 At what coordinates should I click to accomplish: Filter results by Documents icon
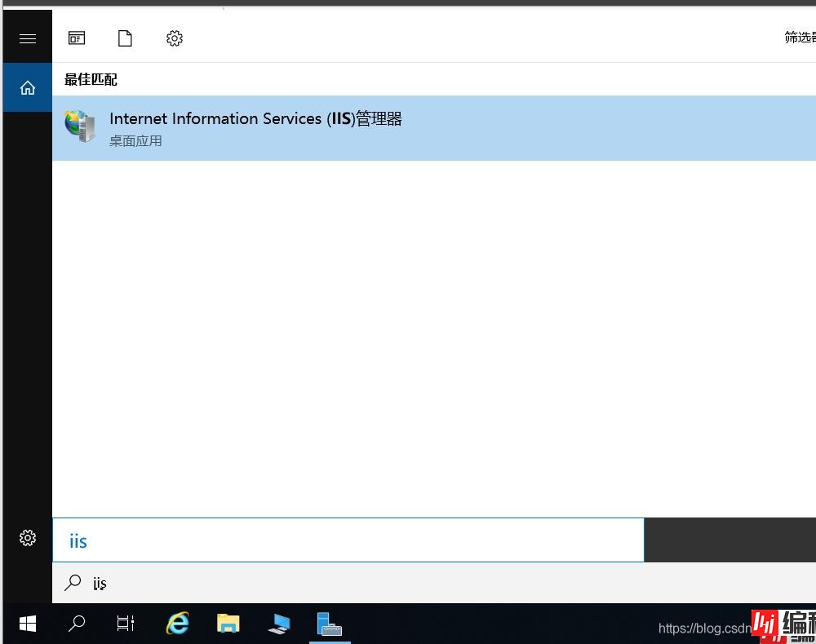point(125,38)
